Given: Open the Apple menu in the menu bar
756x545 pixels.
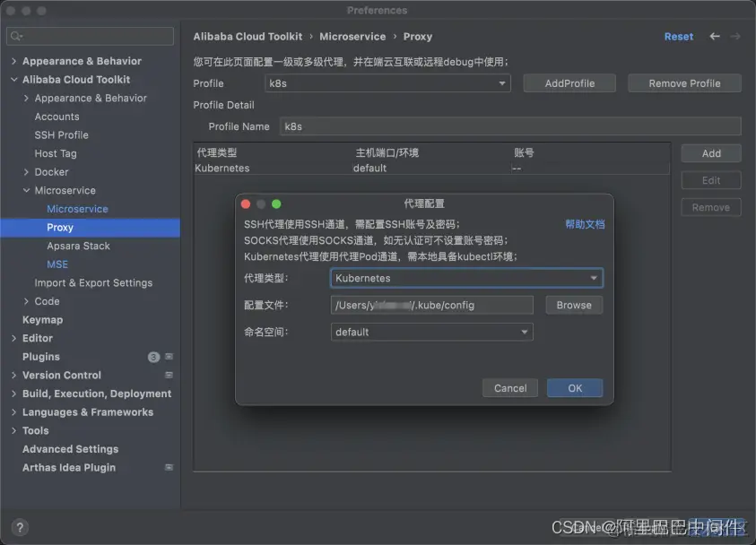Looking at the screenshot, I should (12, 10).
